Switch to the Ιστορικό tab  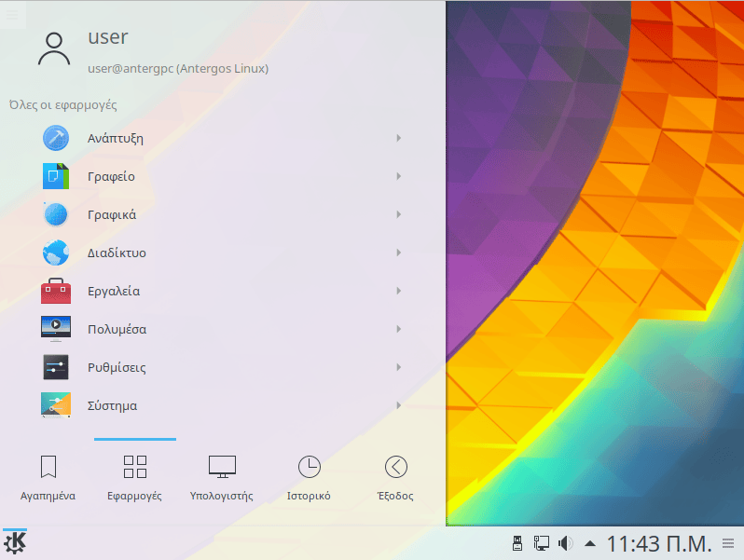point(309,478)
